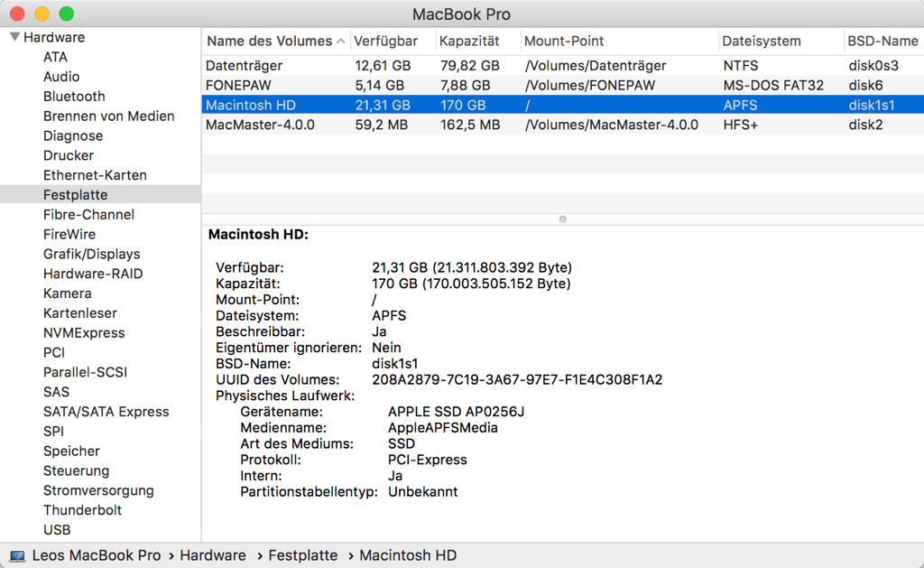Open Kartenleser section
Viewport: 924px width, 568px height.
[80, 313]
